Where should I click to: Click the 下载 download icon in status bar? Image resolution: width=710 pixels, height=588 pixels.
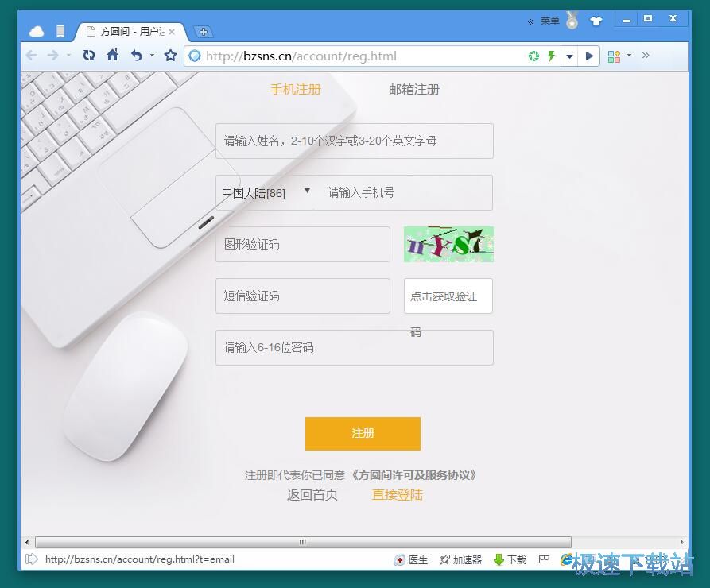coord(497,559)
